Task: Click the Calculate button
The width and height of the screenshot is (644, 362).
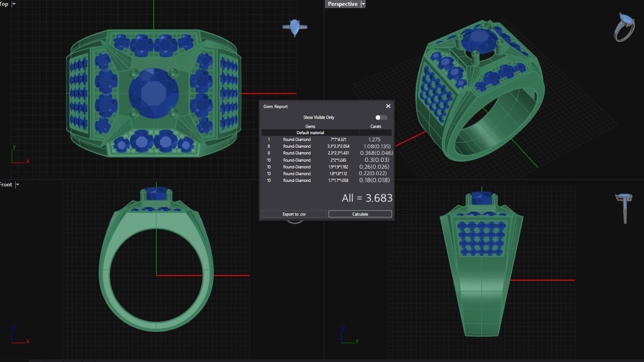Action: [360, 214]
